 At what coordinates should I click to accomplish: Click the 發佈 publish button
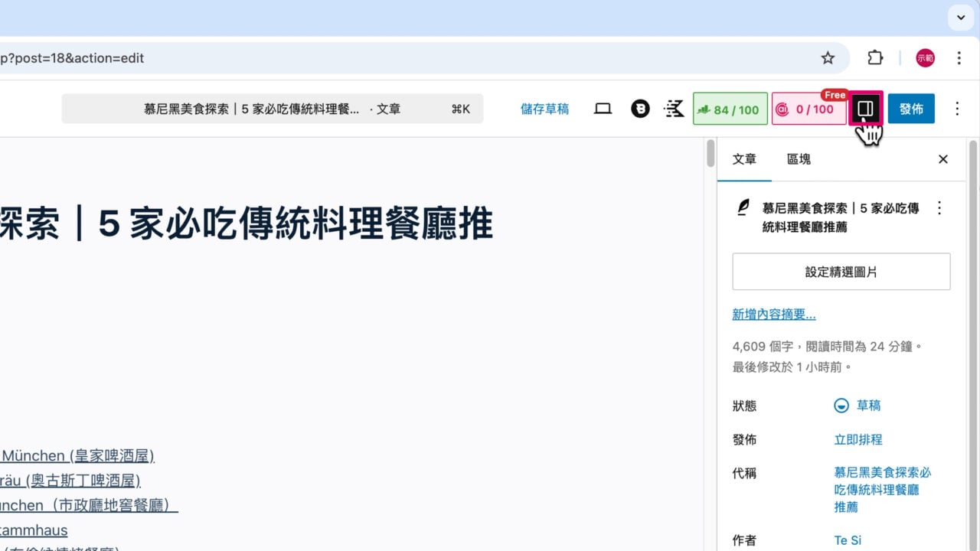click(911, 109)
